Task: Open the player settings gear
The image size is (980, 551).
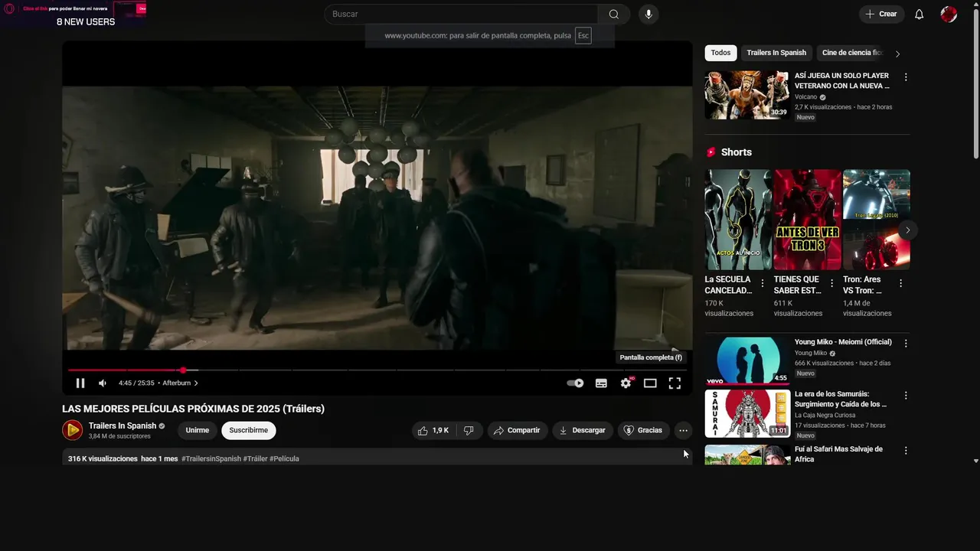Action: click(626, 383)
